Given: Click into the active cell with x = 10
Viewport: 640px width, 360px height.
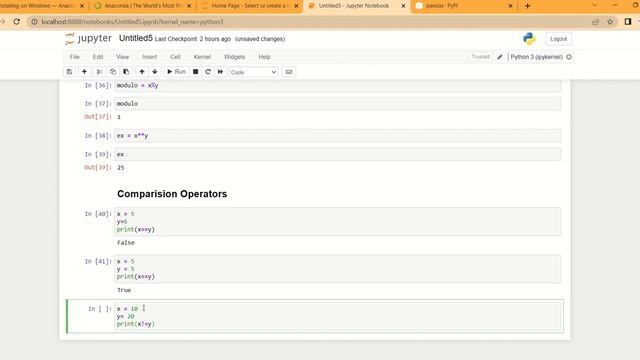Looking at the screenshot, I should coord(338,316).
